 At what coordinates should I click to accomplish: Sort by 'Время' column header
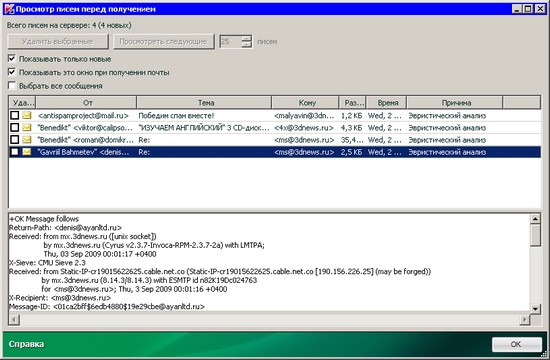[387, 103]
